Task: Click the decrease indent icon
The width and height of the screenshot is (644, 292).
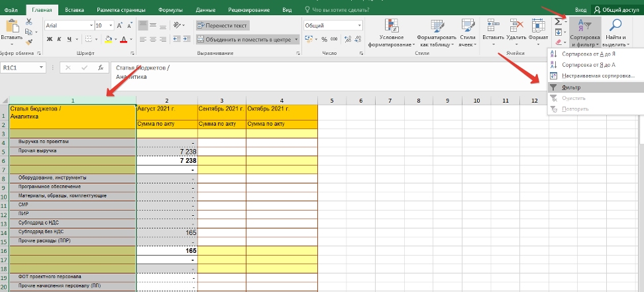Action: [x=178, y=40]
